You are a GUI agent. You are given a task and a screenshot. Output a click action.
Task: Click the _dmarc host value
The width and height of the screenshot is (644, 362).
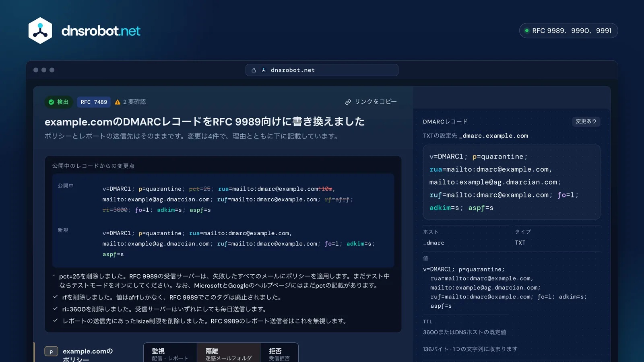click(x=433, y=243)
